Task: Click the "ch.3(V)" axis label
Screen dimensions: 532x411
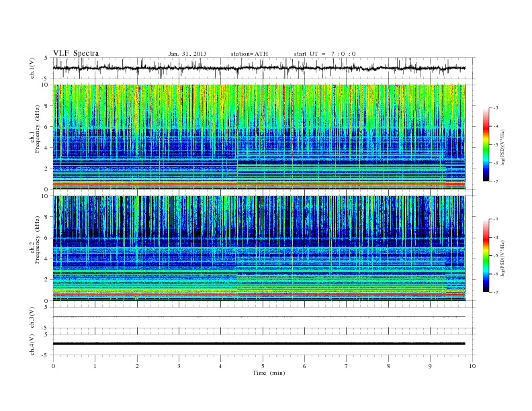Action: (32, 318)
